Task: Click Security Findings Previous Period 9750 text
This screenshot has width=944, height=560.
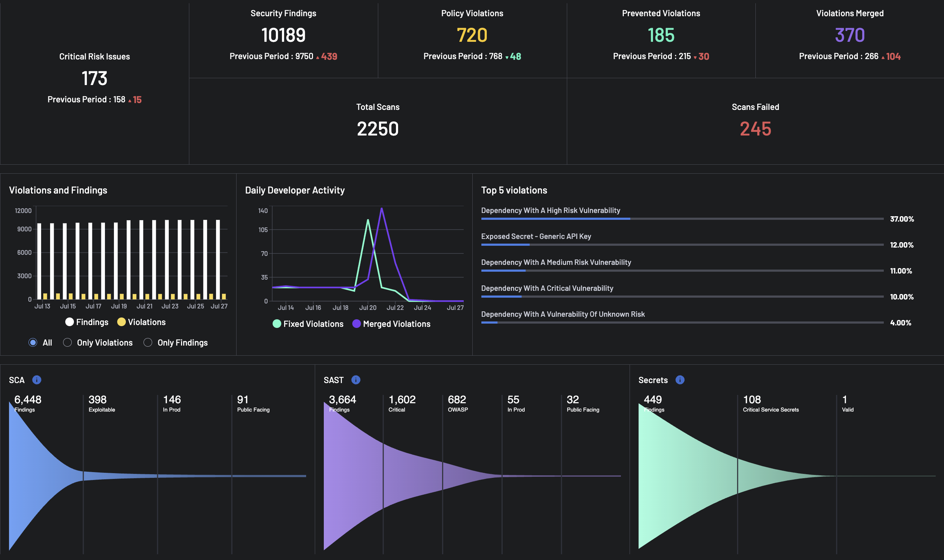Action: pyautogui.click(x=271, y=56)
